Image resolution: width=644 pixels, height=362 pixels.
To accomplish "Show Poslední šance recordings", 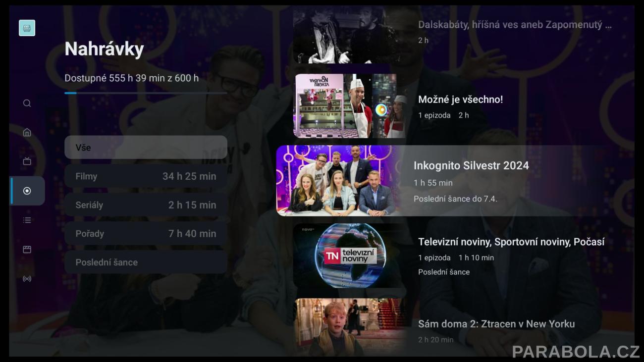I will point(146,262).
